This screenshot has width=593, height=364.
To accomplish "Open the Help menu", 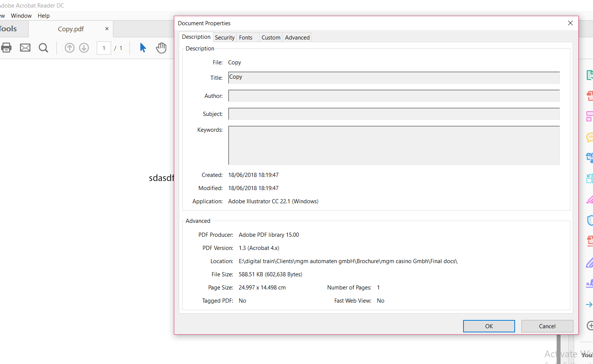I will [44, 16].
